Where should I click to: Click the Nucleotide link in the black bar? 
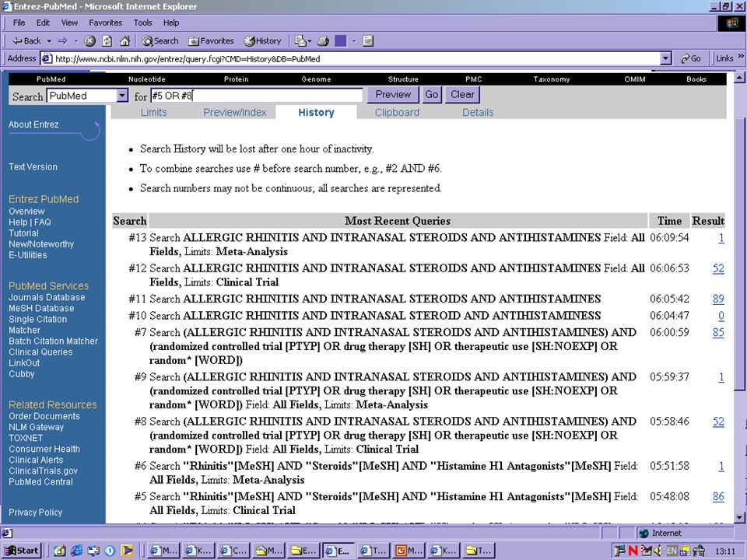click(x=147, y=79)
